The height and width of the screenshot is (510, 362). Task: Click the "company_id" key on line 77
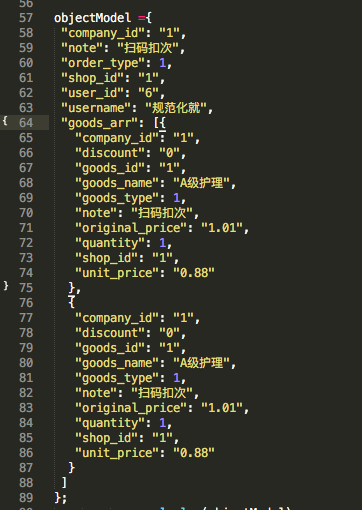pyautogui.click(x=117, y=318)
